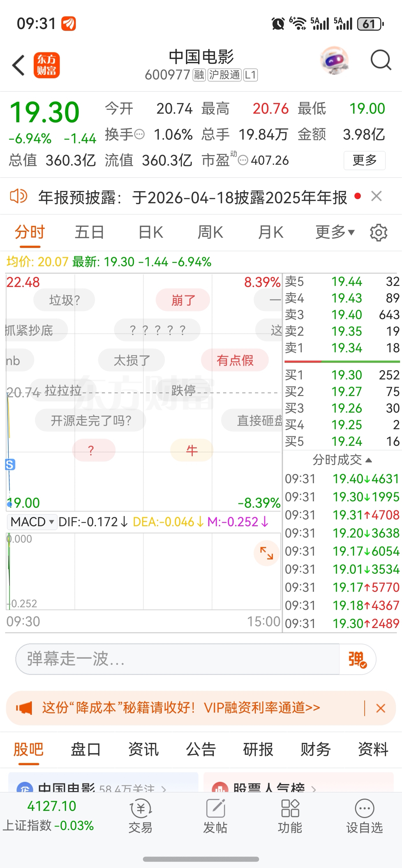This screenshot has width=402, height=868.
Task: Open the 年报预披露 announcement text
Action: [x=192, y=197]
